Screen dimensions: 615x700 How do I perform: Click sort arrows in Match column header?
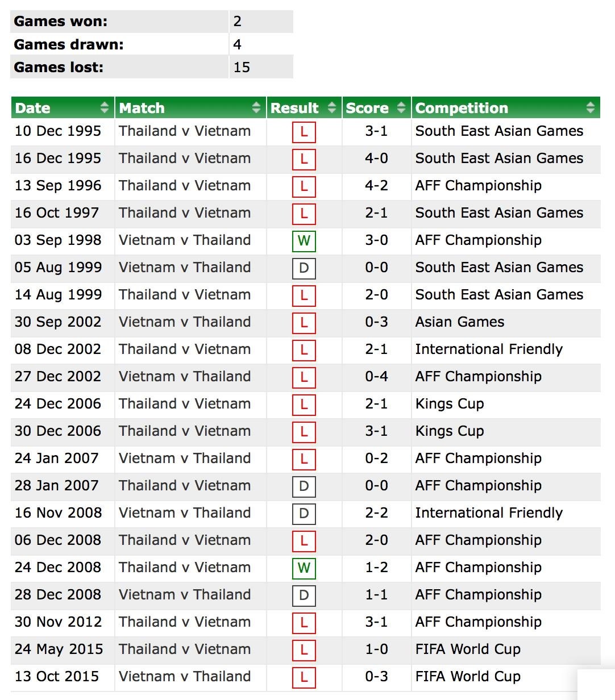256,107
